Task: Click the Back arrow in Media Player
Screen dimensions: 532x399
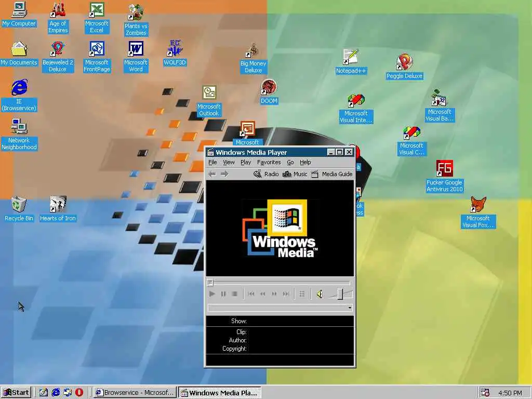Action: point(212,174)
